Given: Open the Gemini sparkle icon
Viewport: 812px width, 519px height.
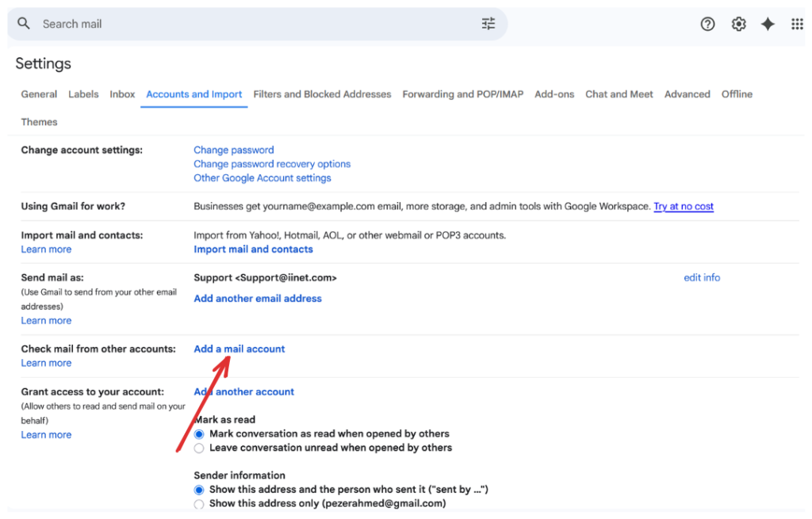Looking at the screenshot, I should click(x=768, y=24).
